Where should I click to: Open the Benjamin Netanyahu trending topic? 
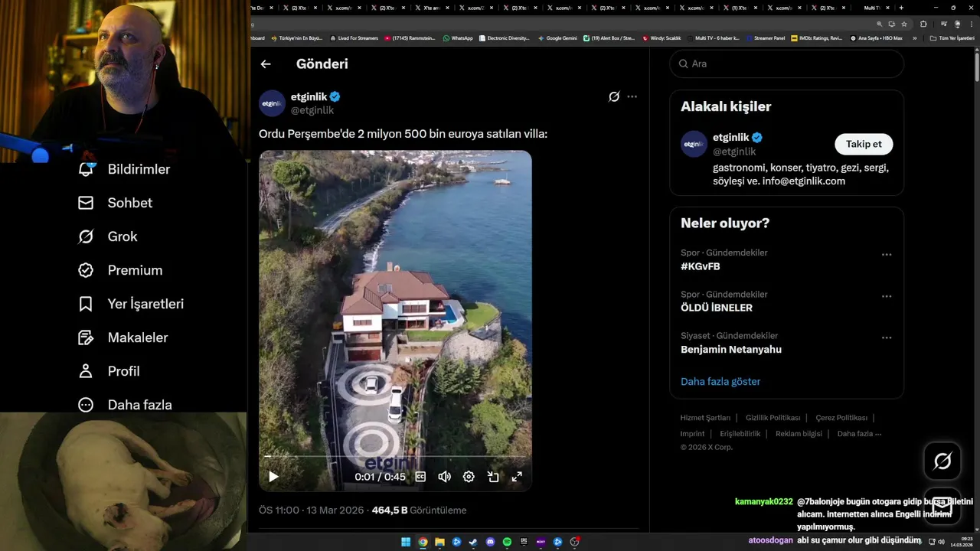731,349
